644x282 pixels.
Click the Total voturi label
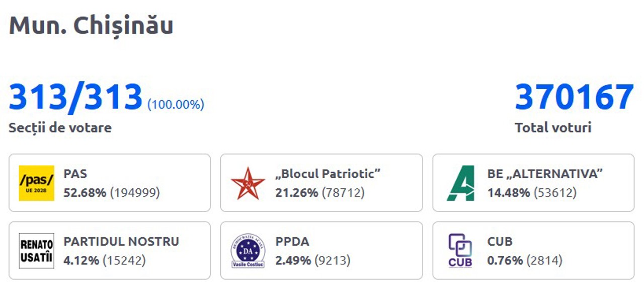click(x=553, y=128)
